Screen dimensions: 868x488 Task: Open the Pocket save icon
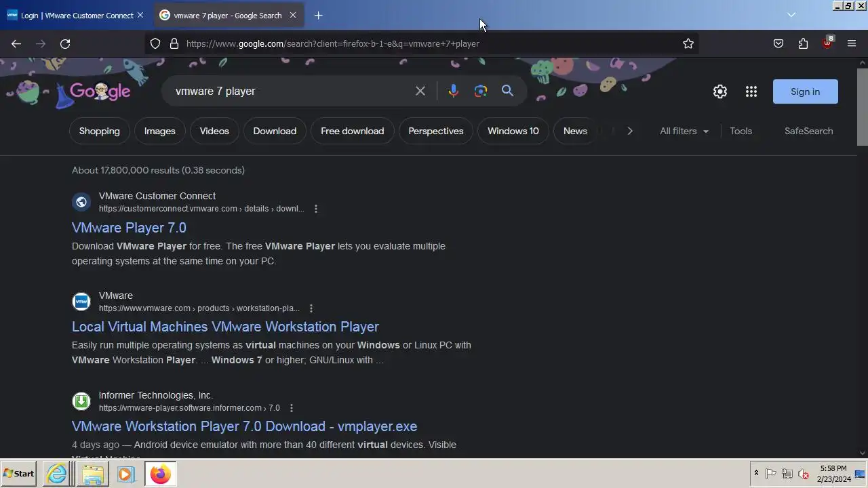click(x=778, y=43)
